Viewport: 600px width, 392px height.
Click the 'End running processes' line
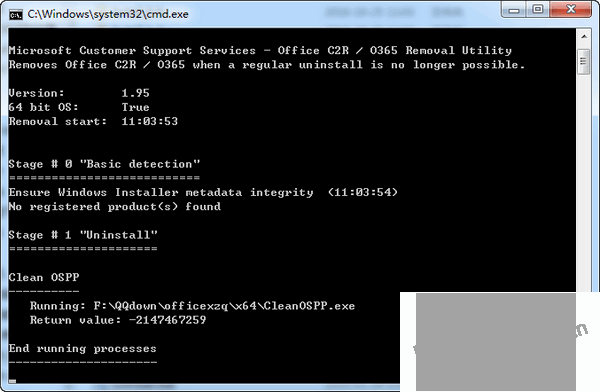83,348
